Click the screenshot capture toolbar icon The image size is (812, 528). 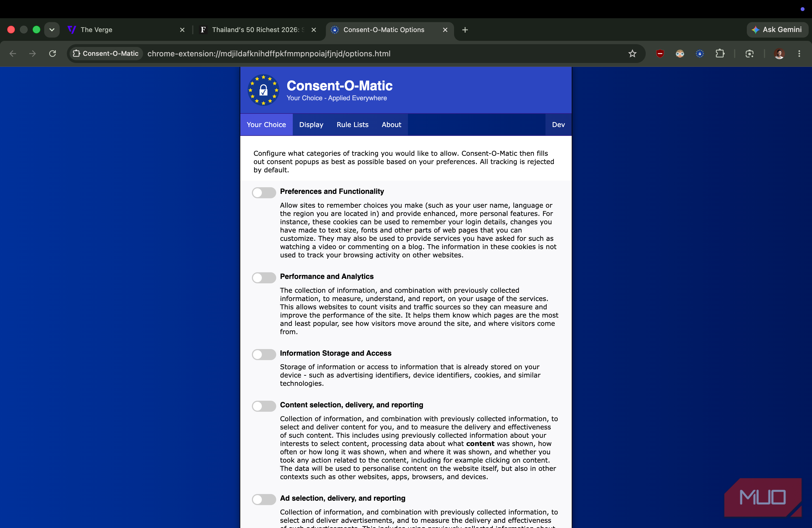point(749,54)
